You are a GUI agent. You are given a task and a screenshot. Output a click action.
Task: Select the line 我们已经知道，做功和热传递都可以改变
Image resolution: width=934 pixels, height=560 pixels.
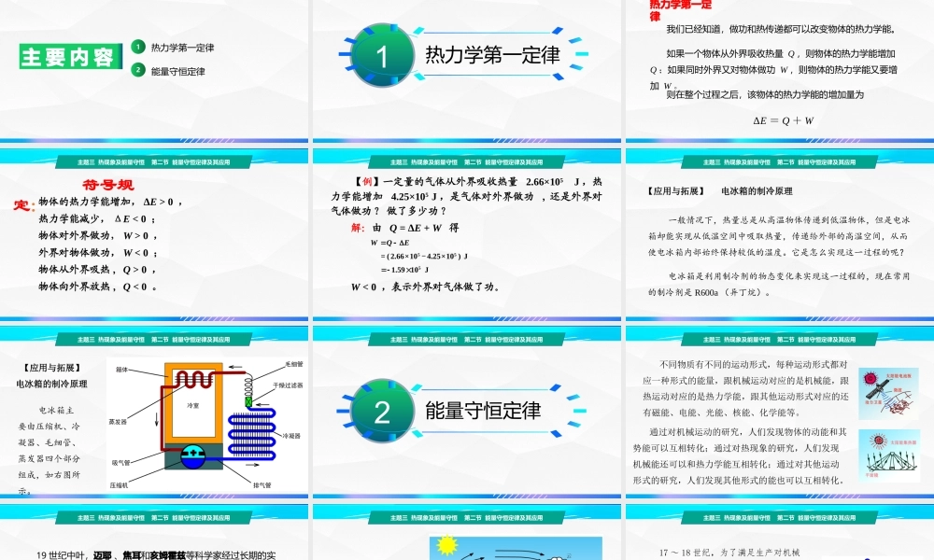coord(781,29)
